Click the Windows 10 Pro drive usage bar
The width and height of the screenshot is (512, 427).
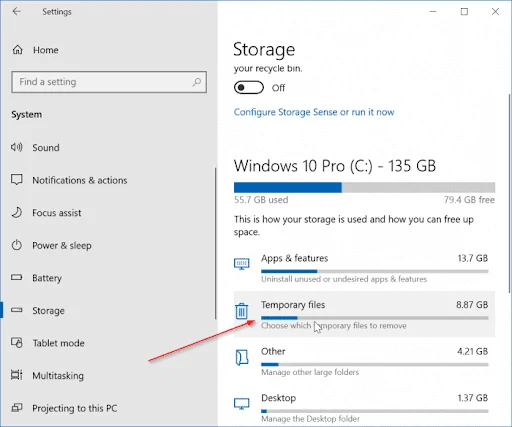[364, 187]
